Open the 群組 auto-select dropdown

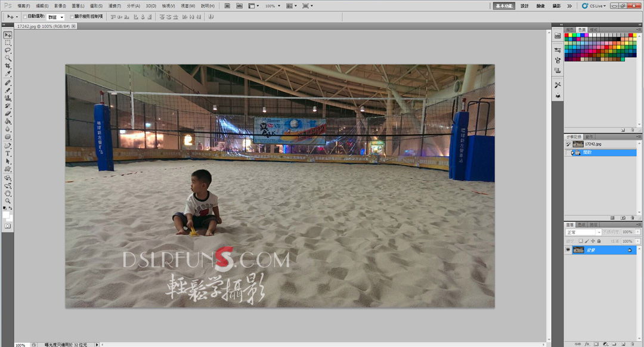point(55,17)
